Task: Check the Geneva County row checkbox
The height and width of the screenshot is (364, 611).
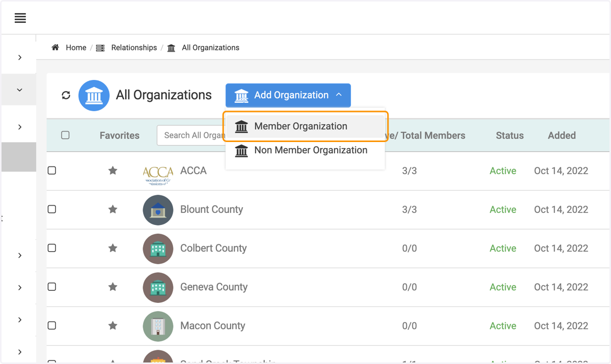Action: click(x=52, y=287)
